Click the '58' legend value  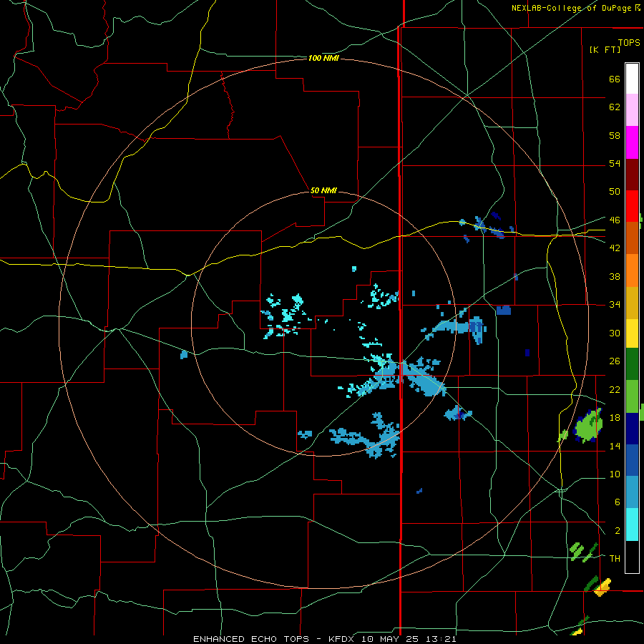tap(615, 135)
